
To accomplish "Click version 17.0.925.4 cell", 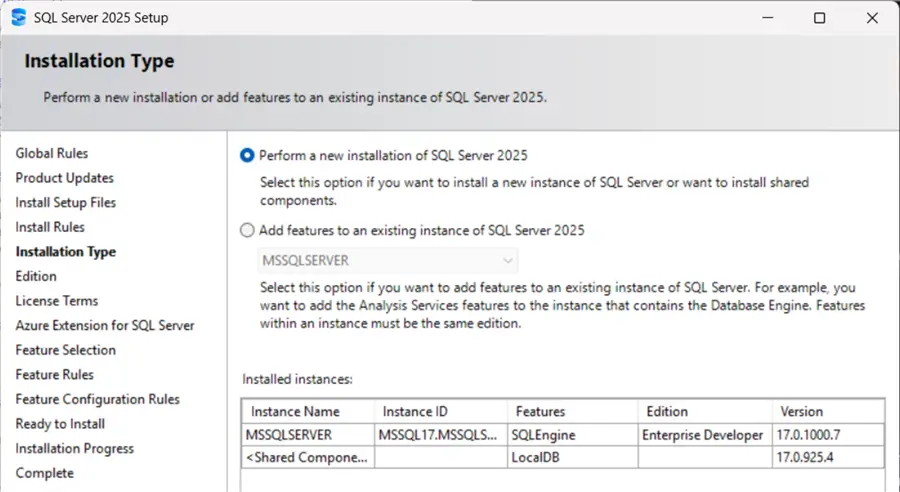I will point(828,458).
